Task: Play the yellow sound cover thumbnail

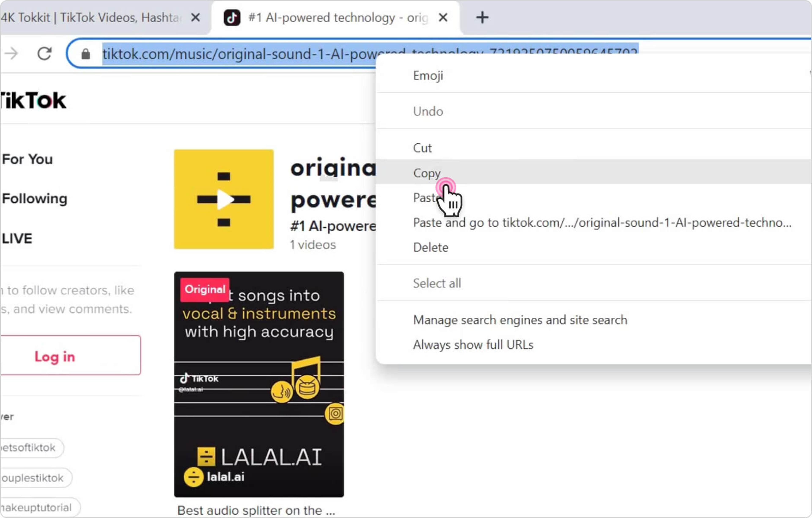Action: pyautogui.click(x=224, y=199)
